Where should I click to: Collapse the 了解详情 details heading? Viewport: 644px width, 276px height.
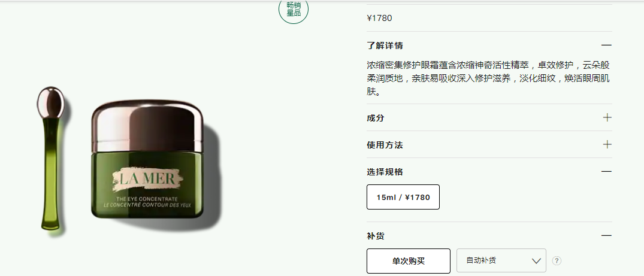(385, 46)
